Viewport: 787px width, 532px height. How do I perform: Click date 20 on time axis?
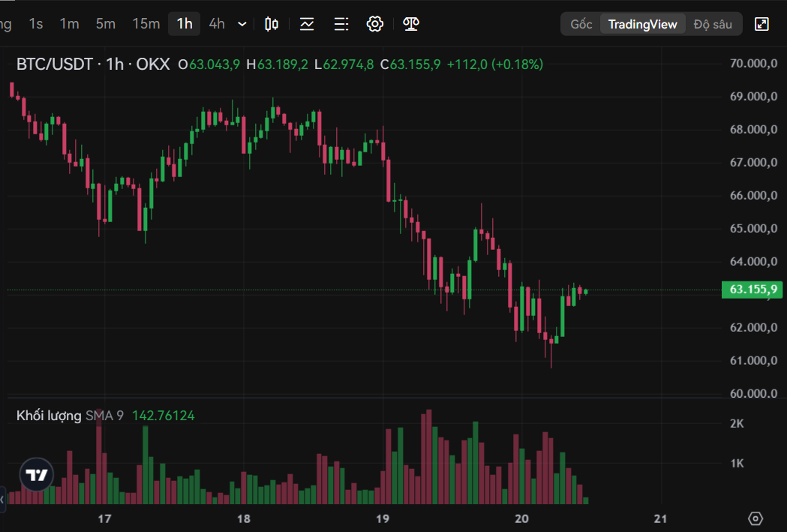tap(521, 518)
